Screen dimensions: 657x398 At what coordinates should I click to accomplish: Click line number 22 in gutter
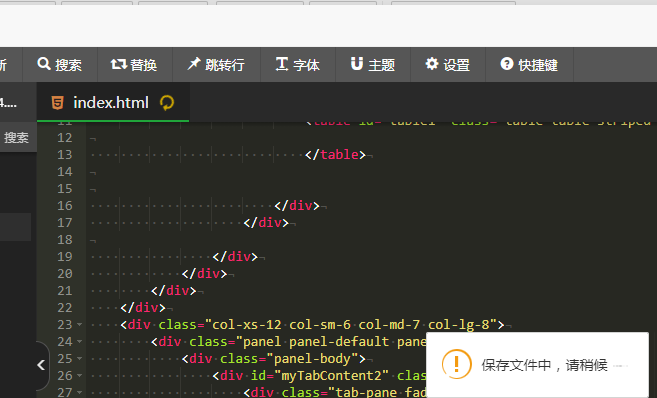click(65, 308)
